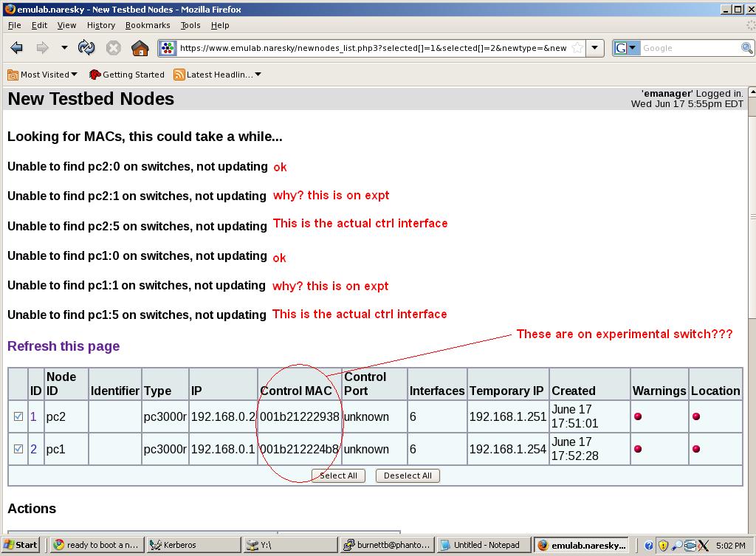756x556 pixels.
Task: Click the network computers tray icon
Action: (x=690, y=546)
